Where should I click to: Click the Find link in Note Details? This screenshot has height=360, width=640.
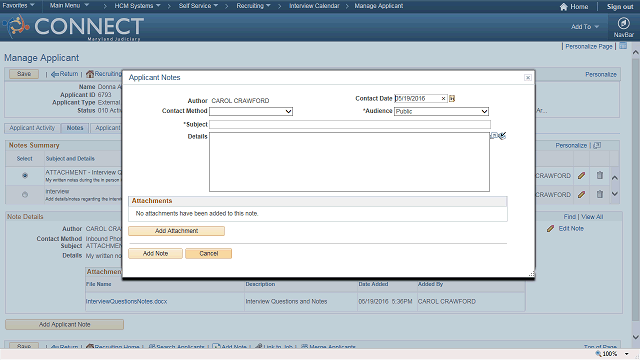[x=569, y=217]
